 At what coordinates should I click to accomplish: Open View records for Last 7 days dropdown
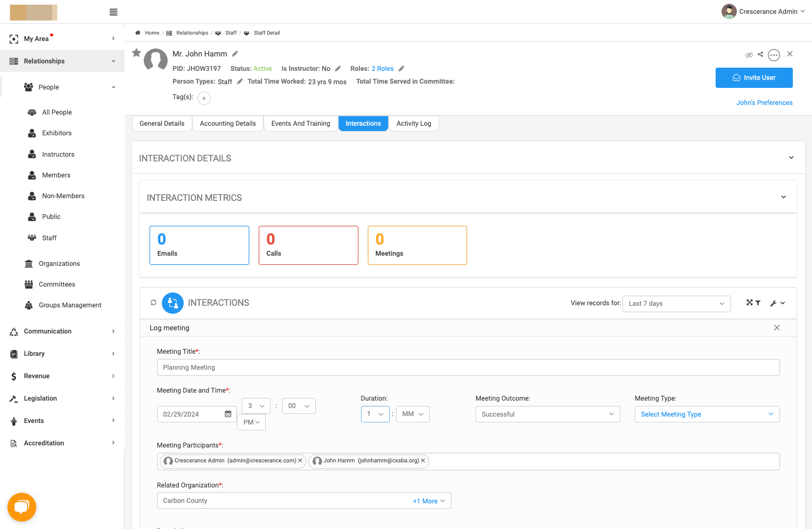[676, 304]
